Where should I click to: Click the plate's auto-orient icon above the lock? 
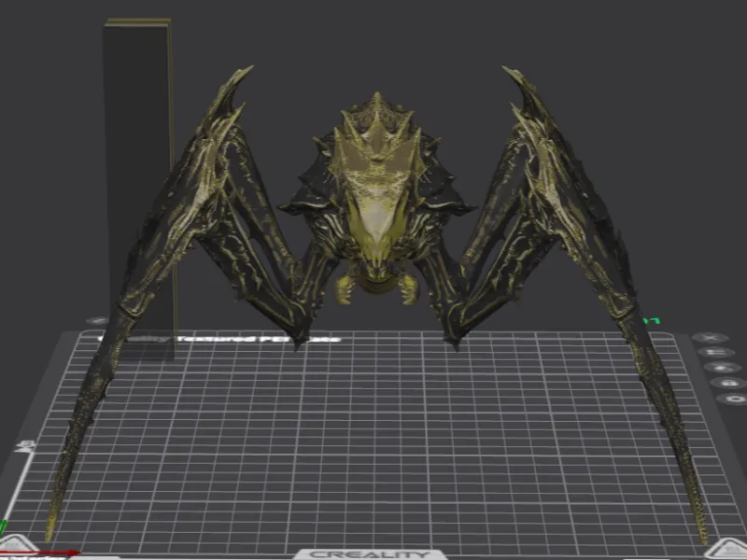click(722, 368)
